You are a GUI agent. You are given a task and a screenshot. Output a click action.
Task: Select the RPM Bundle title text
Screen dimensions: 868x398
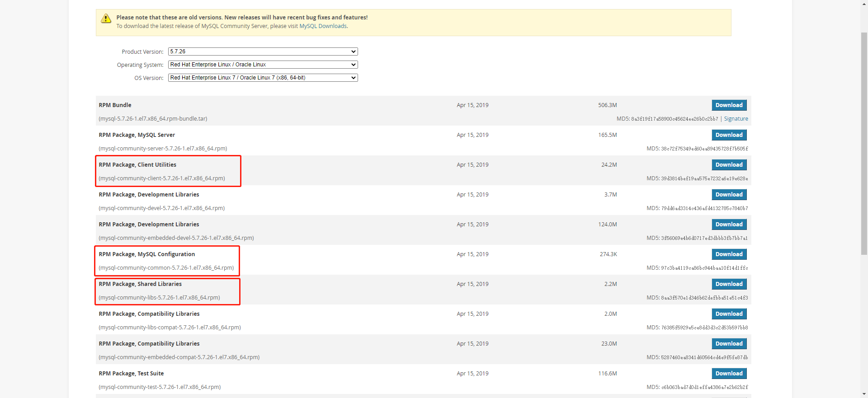[115, 105]
